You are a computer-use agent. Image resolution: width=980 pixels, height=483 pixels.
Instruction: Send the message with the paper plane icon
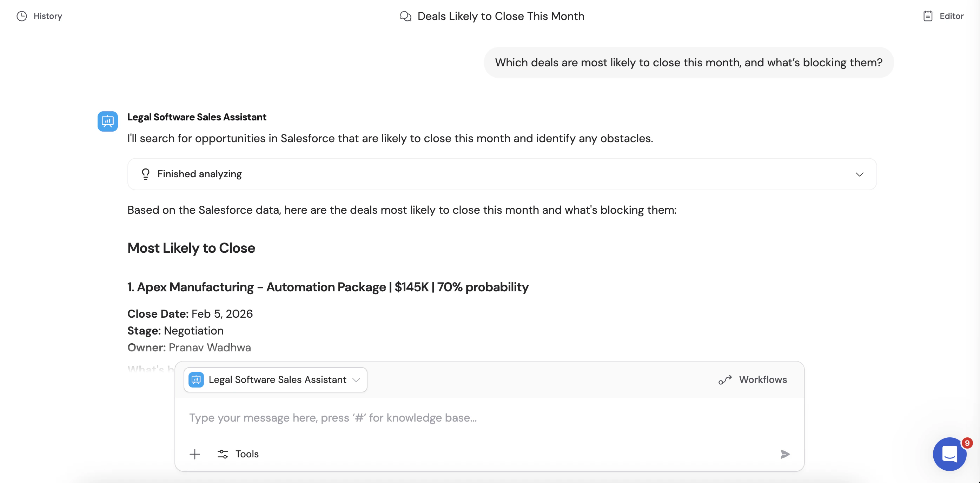tap(785, 454)
